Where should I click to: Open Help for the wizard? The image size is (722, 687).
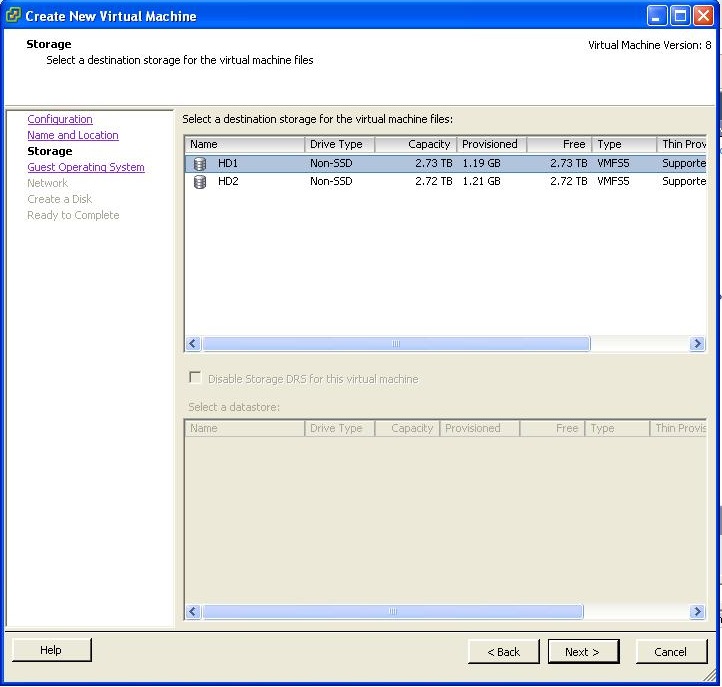[51, 650]
